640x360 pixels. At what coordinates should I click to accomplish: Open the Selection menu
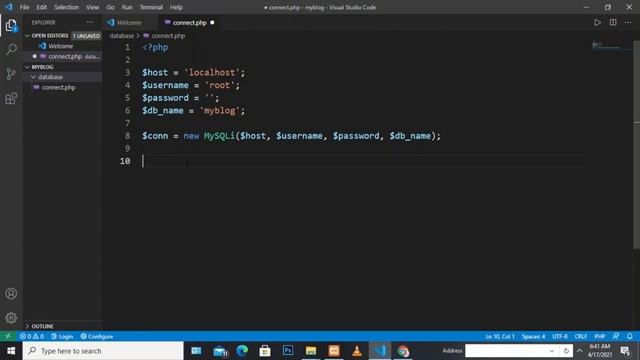coord(66,7)
